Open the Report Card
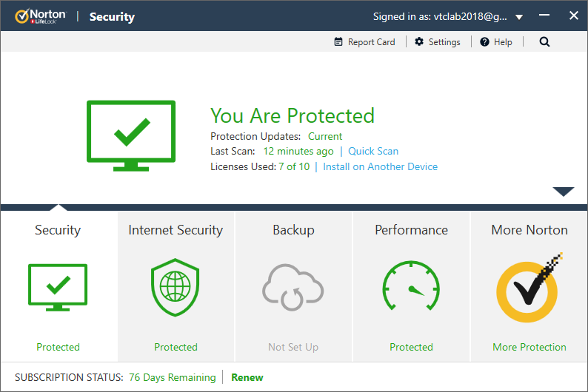Screen dimensions: 588x392 pyautogui.click(x=364, y=42)
